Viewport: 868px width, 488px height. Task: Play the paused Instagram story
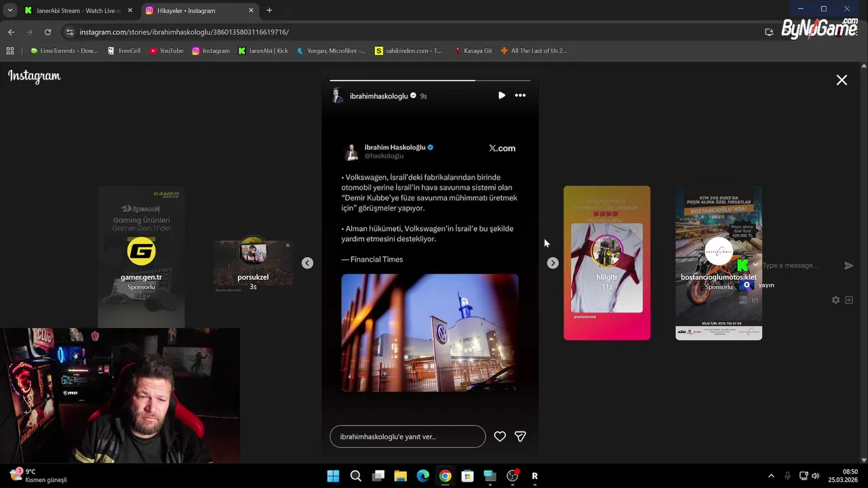(501, 96)
